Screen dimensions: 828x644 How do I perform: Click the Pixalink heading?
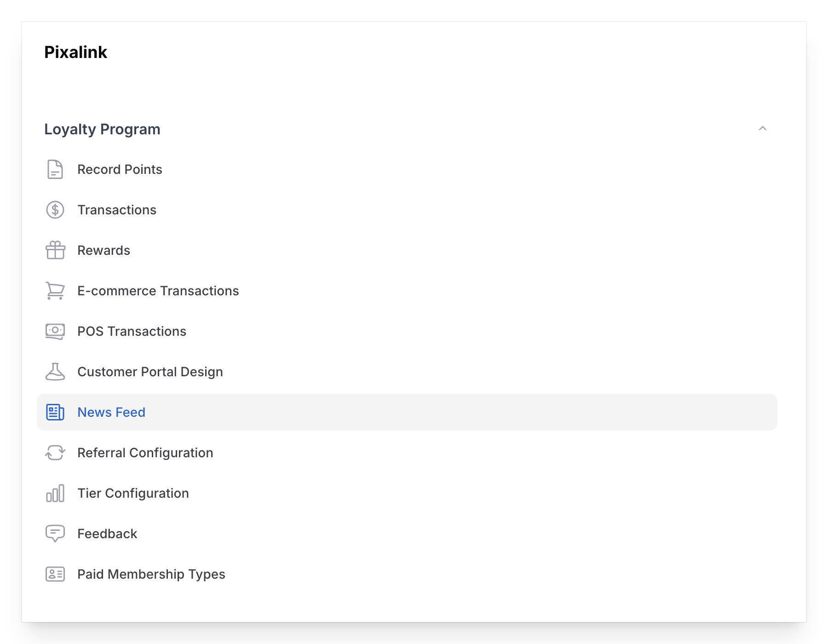[75, 52]
